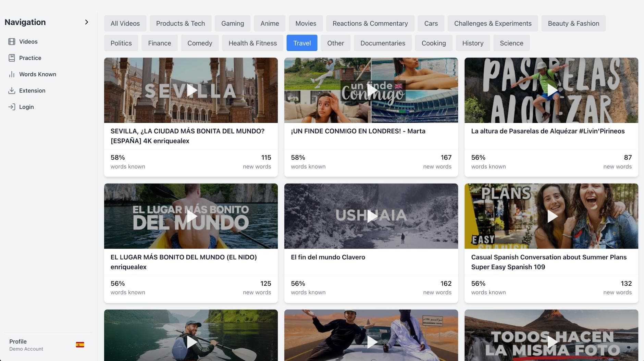Select the Other category
The width and height of the screenshot is (644, 361).
coord(336,43)
